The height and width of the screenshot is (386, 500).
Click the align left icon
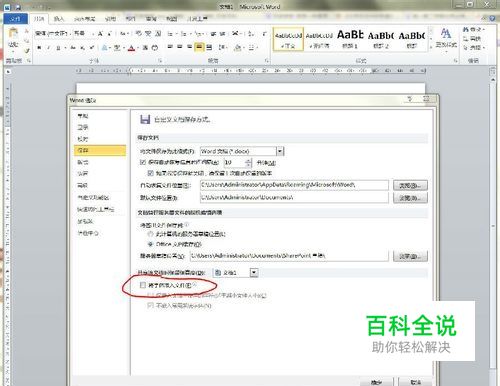tap(170, 47)
